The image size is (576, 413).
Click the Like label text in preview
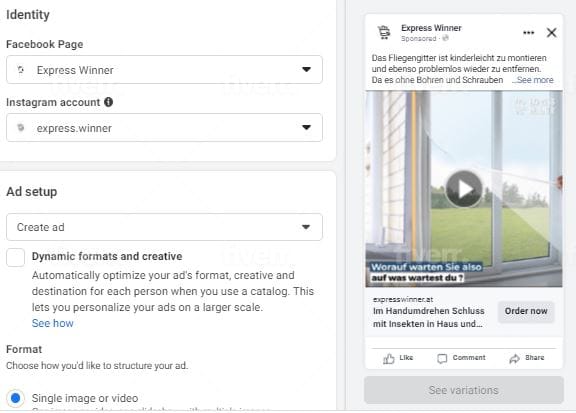tap(406, 358)
